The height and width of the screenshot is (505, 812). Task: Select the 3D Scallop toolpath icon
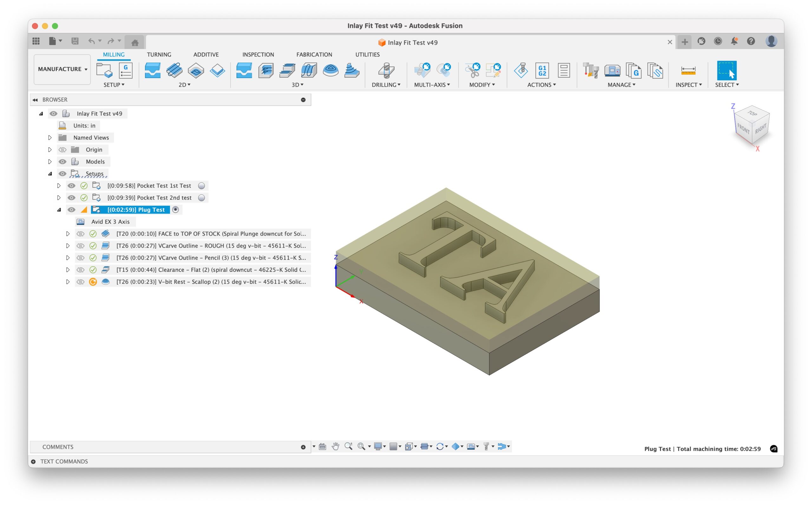click(331, 70)
